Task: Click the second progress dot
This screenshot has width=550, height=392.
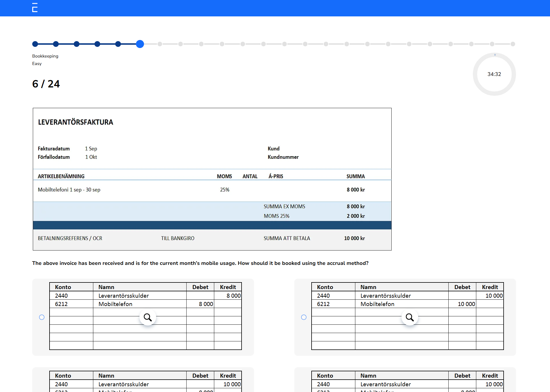Action: tap(56, 44)
